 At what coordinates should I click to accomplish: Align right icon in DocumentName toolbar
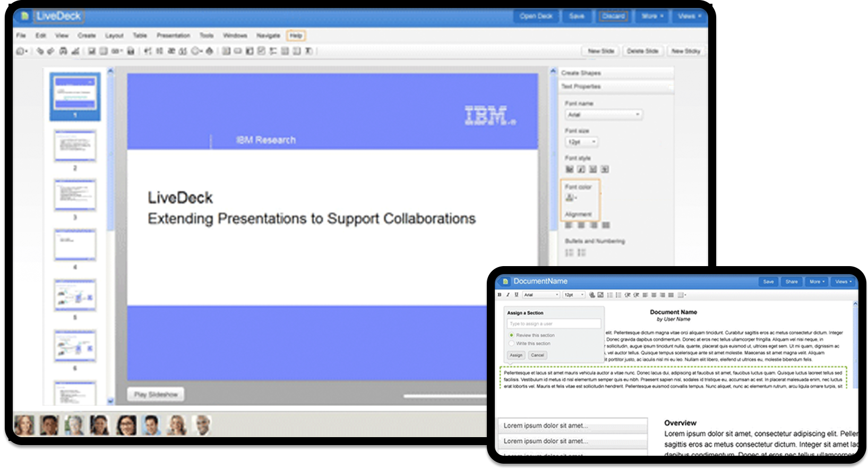click(662, 295)
